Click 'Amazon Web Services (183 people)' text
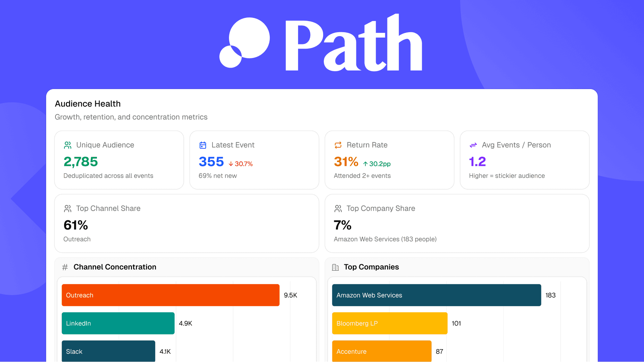The height and width of the screenshot is (362, 644). point(385,239)
